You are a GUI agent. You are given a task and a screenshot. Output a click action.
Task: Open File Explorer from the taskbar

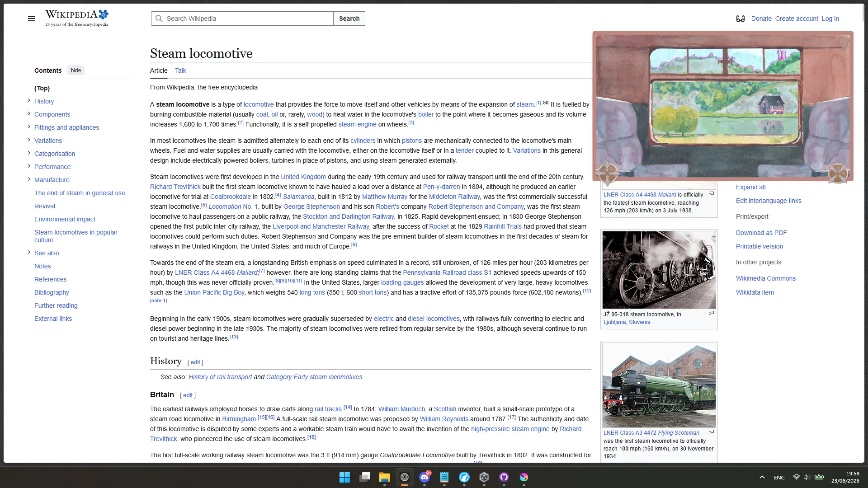[384, 477]
